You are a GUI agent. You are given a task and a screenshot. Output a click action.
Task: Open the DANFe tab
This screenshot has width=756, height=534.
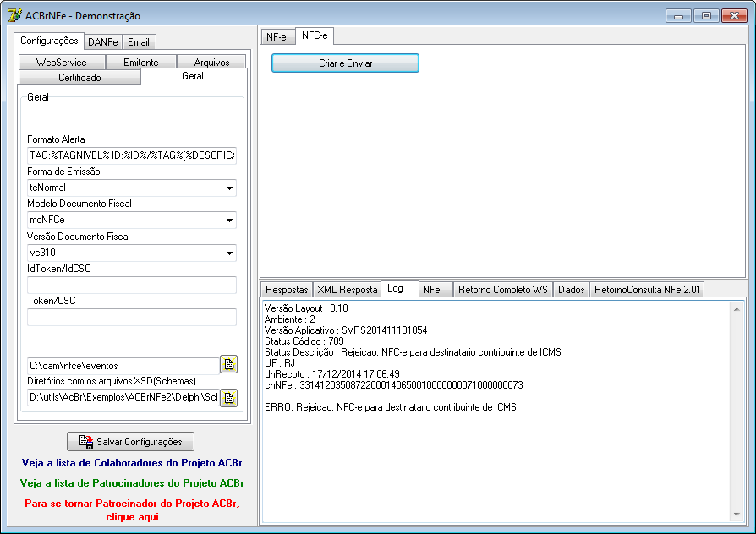[x=103, y=42]
